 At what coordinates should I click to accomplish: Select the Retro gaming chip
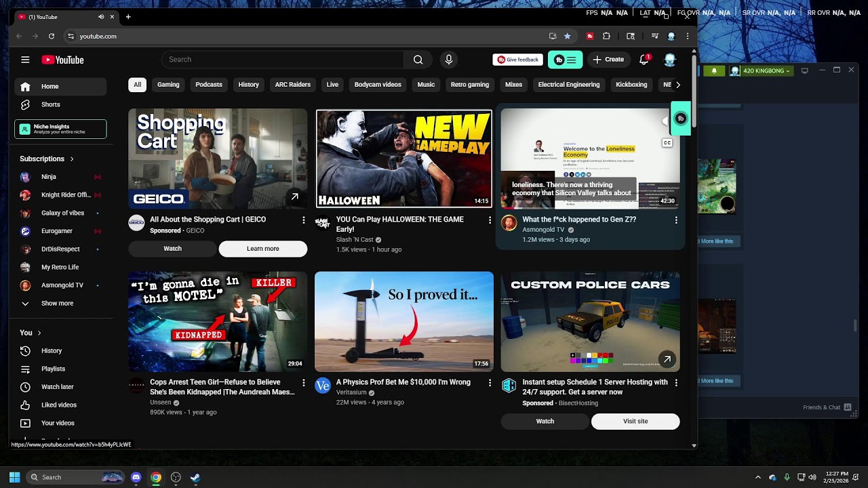470,85
